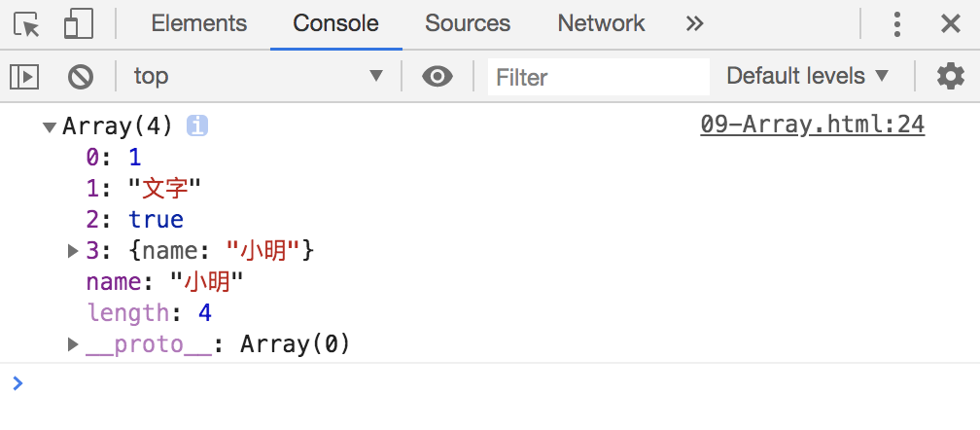Click the Array info badge icon
The height and width of the screenshot is (430, 980).
[196, 126]
